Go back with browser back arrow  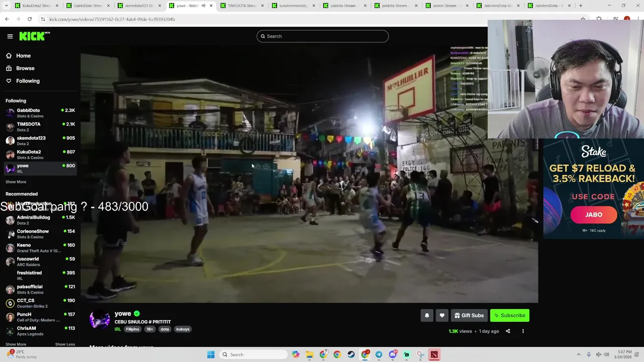click(x=7, y=19)
